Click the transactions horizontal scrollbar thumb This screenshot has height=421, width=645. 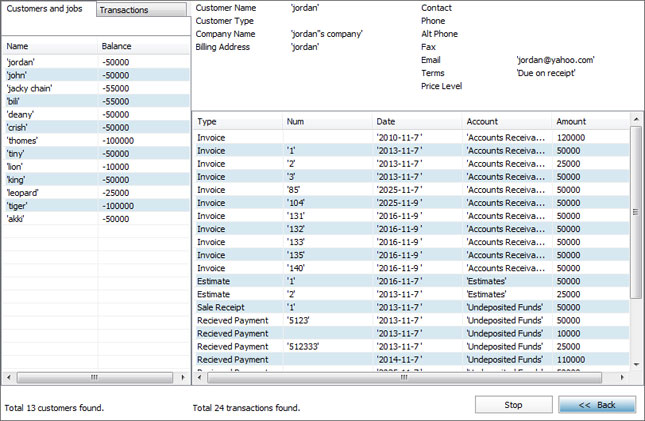pyautogui.click(x=403, y=378)
